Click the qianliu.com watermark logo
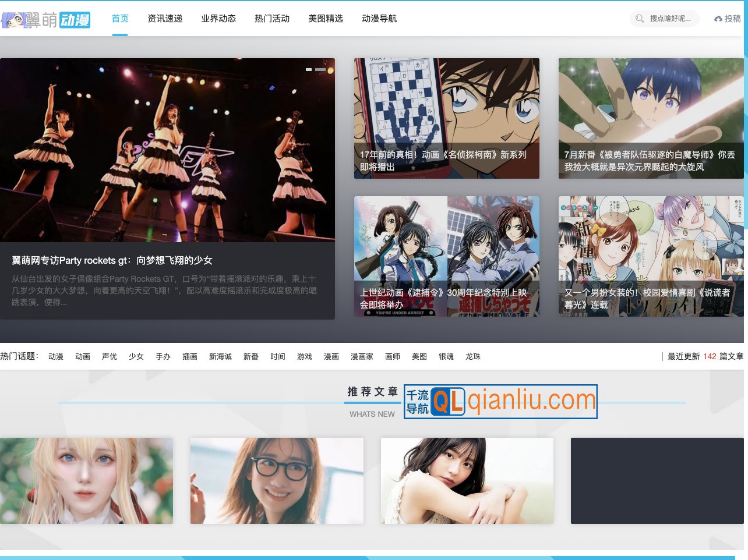This screenshot has width=748, height=560. point(500,402)
